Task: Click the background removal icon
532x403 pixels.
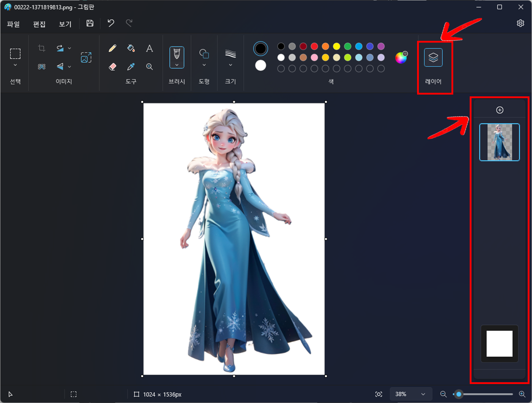Action: pyautogui.click(x=42, y=67)
